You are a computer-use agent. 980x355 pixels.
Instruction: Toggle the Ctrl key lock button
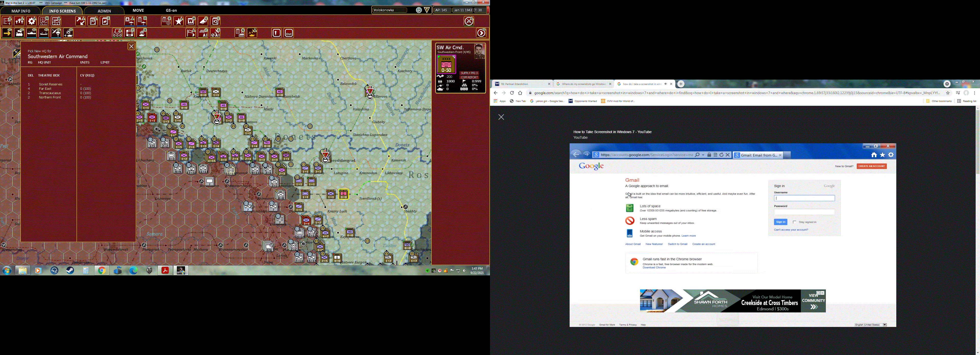[x=289, y=33]
